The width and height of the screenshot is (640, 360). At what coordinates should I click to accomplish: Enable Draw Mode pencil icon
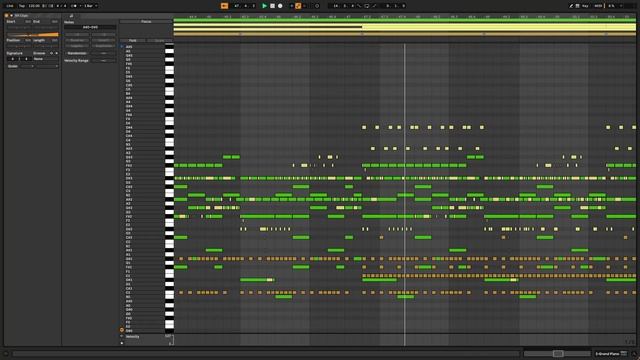571,6
